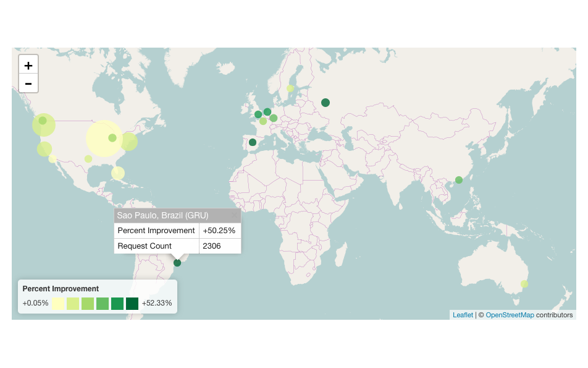Click the pale green marker over Paris

[x=263, y=121]
